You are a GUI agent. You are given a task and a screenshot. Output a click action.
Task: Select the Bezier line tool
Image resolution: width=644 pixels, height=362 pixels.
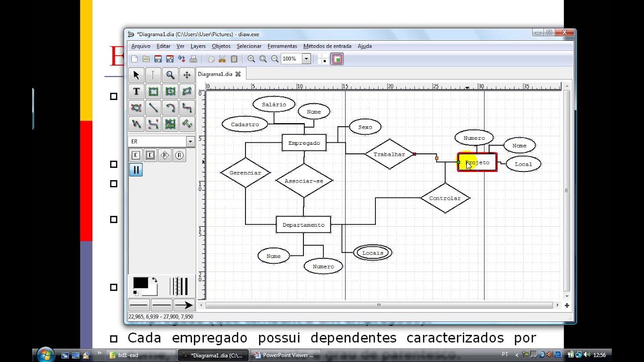pyautogui.click(x=153, y=124)
